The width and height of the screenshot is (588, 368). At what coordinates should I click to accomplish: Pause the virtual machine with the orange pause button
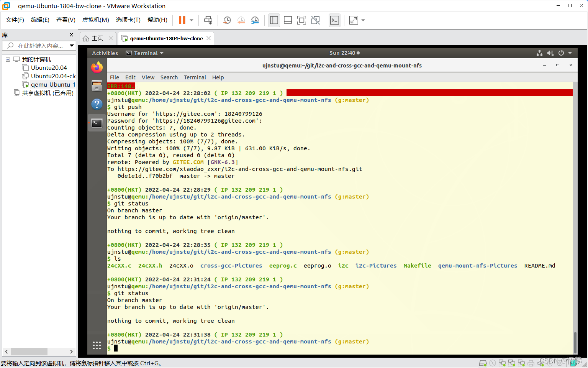pyautogui.click(x=182, y=20)
